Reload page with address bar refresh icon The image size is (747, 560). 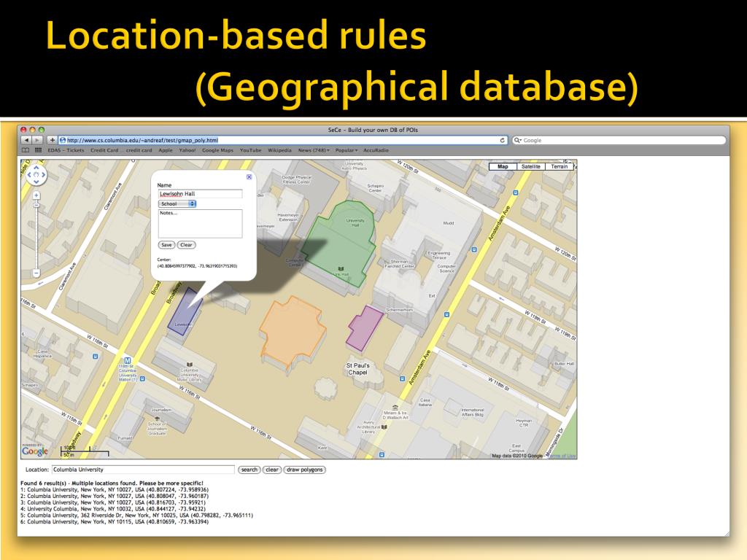pos(502,141)
